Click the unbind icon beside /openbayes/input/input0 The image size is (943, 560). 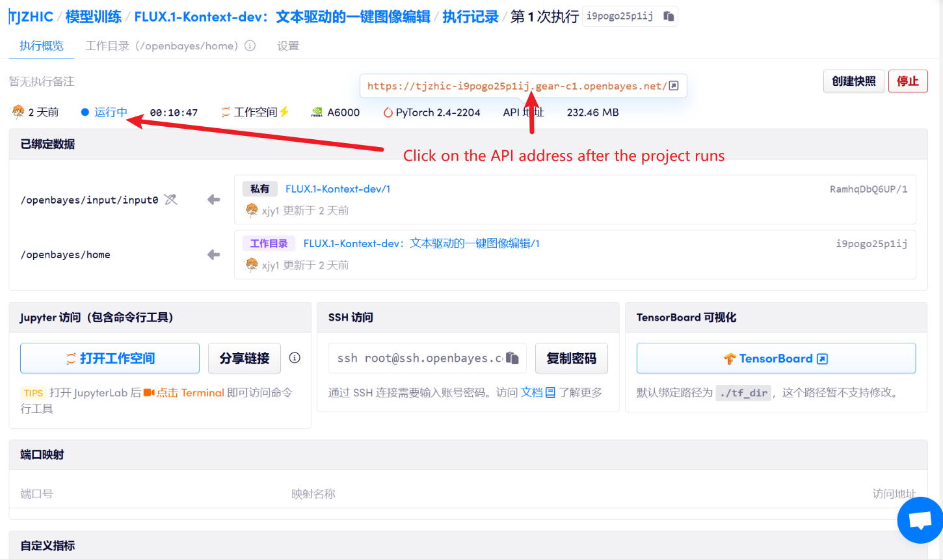(x=171, y=200)
